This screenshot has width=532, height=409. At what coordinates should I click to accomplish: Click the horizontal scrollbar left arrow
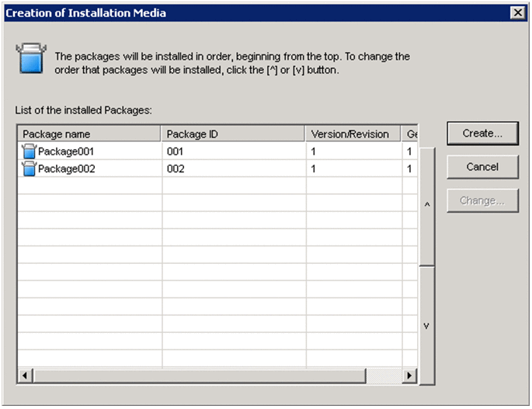pyautogui.click(x=25, y=376)
